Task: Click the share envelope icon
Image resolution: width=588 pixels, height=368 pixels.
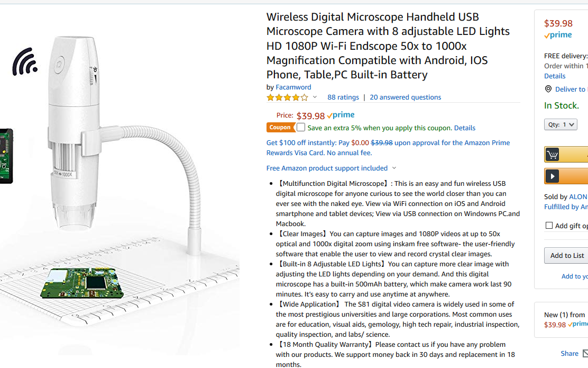Action: coord(585,353)
